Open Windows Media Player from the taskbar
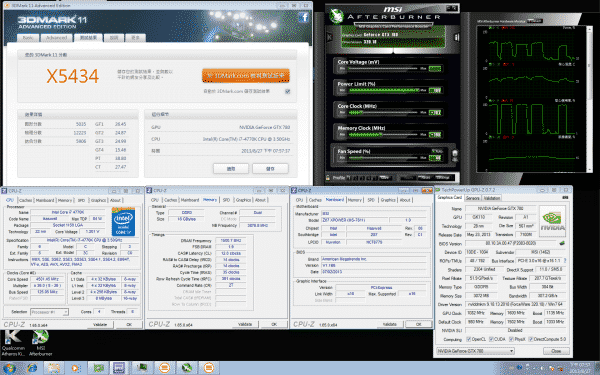Image resolution: width=600 pixels, height=375 pixels. pos(75,368)
